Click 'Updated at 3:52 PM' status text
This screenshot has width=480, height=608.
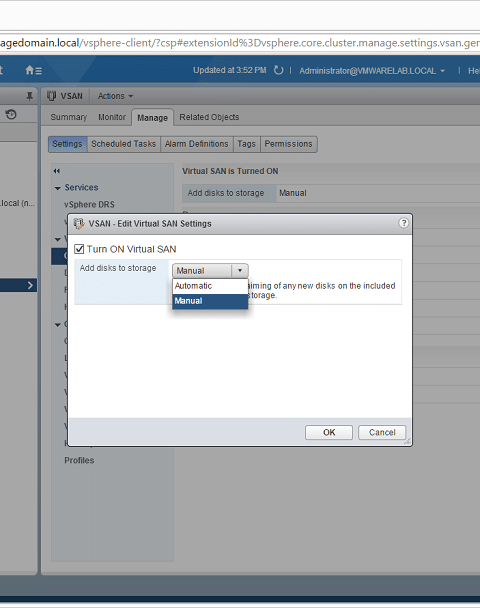(230, 70)
